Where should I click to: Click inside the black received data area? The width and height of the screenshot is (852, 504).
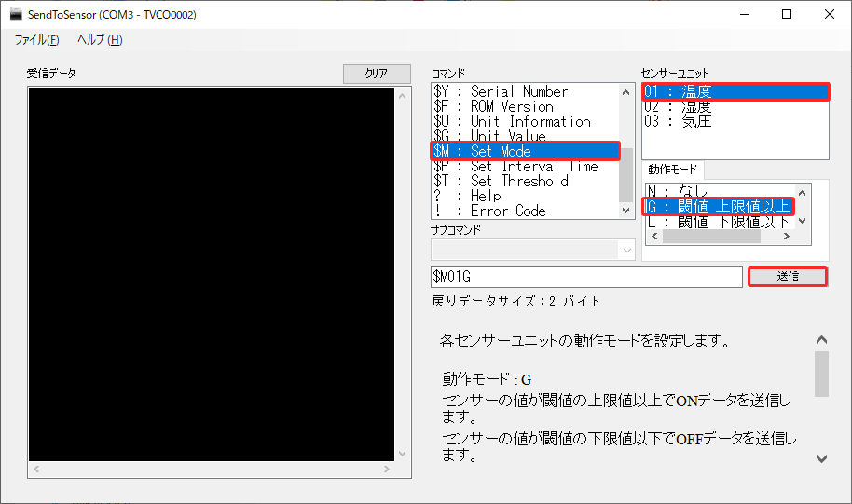click(x=212, y=274)
